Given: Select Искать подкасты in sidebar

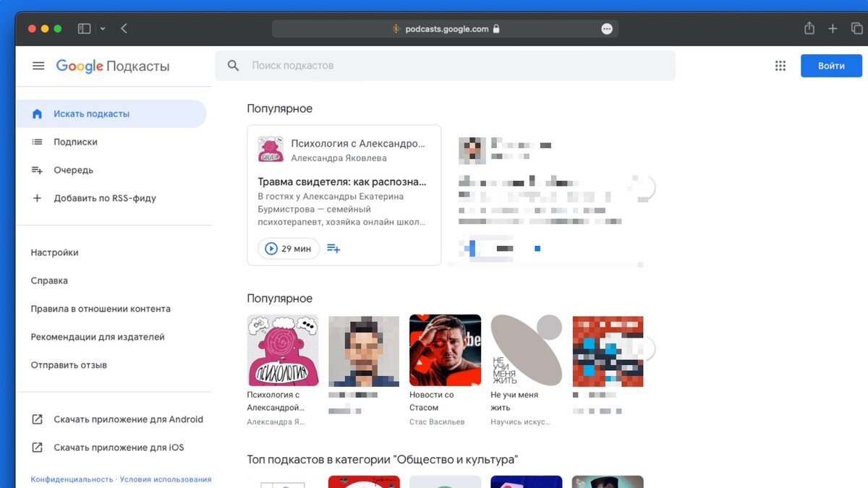Looking at the screenshot, I should [111, 114].
